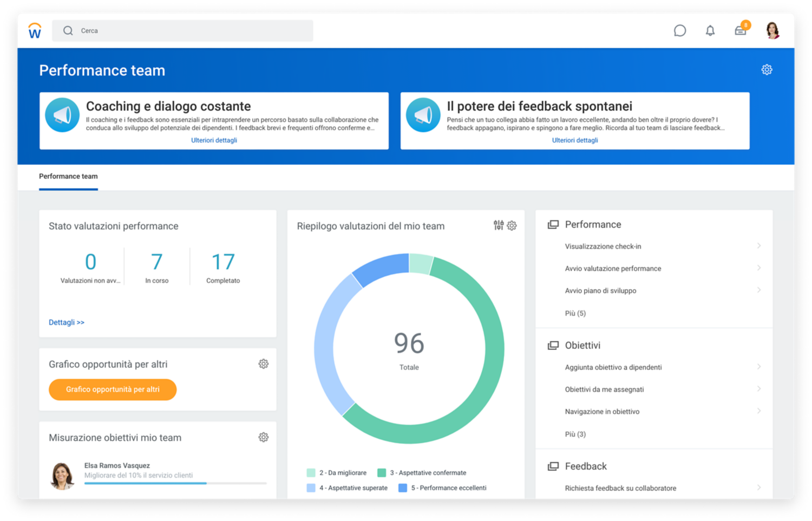Expand Più (3) under Obiettivi

pos(575,434)
